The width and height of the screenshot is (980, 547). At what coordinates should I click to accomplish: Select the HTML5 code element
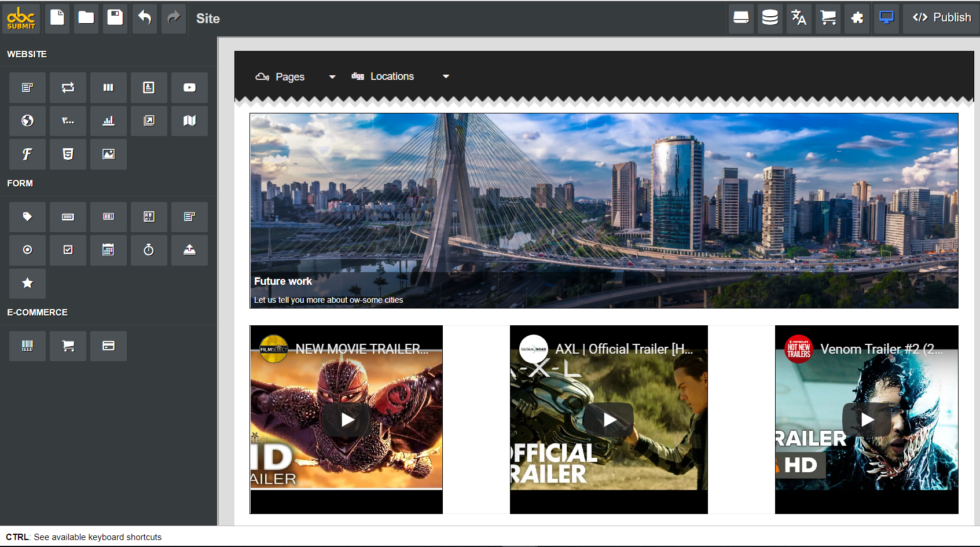pos(68,154)
